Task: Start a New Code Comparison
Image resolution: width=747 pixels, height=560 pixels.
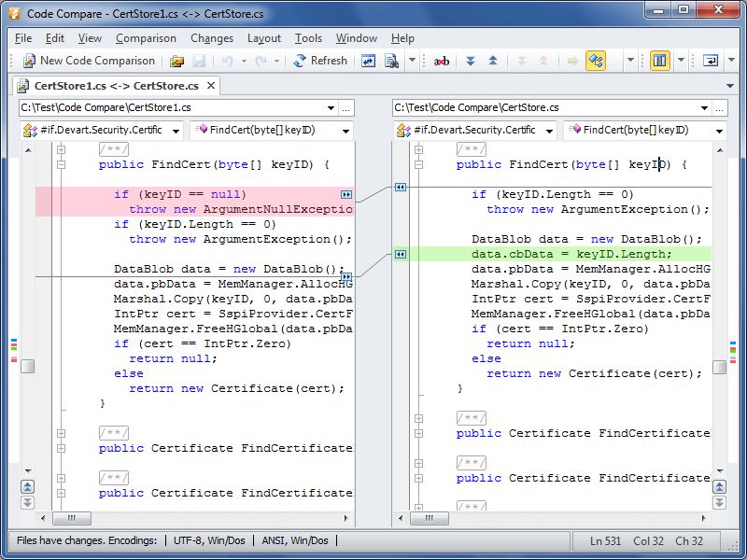Action: (x=88, y=61)
